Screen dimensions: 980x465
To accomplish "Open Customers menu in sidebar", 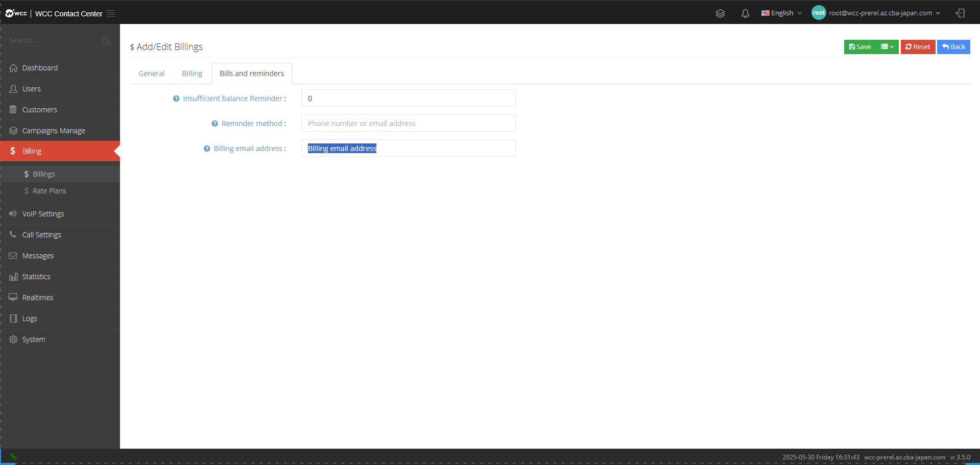I will pos(60,110).
